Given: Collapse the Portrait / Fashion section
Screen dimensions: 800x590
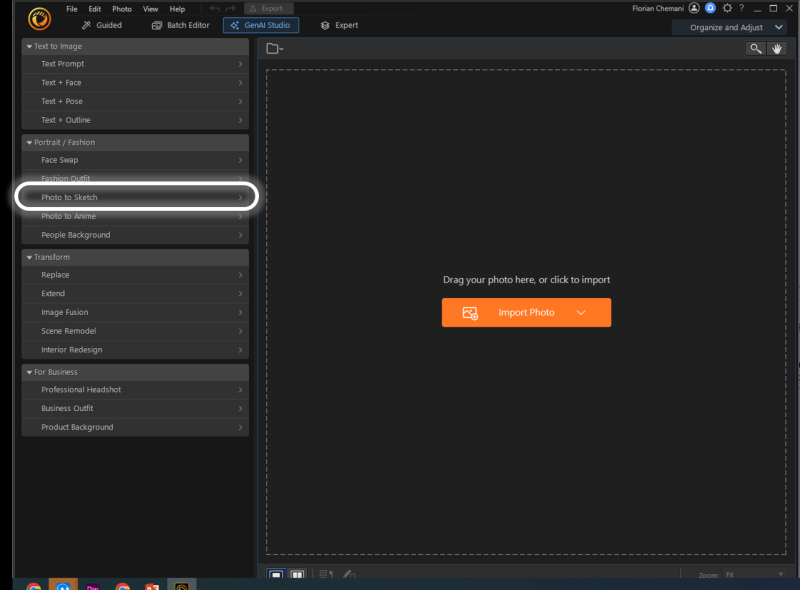Looking at the screenshot, I should pos(135,142).
